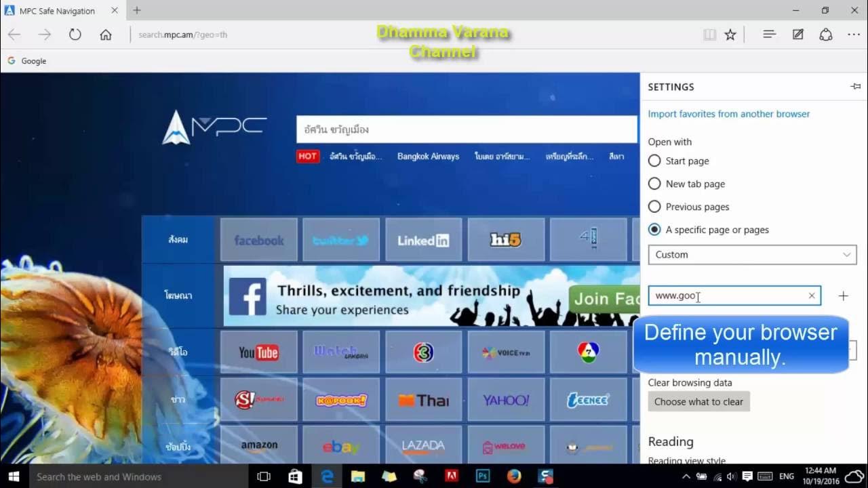Click the MPC search box

[x=467, y=129]
